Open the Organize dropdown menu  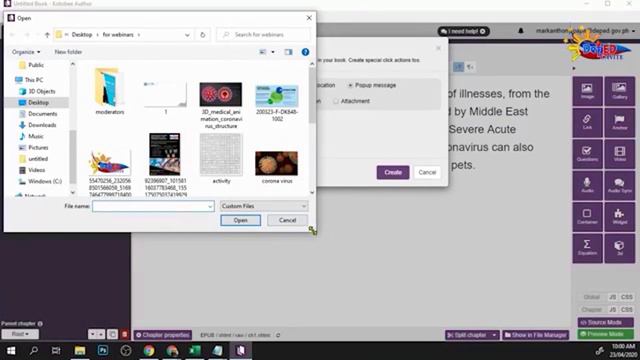pos(26,52)
